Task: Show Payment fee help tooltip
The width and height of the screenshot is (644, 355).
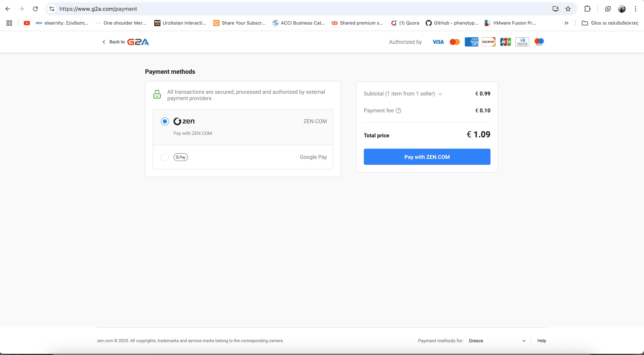Action: [x=399, y=111]
